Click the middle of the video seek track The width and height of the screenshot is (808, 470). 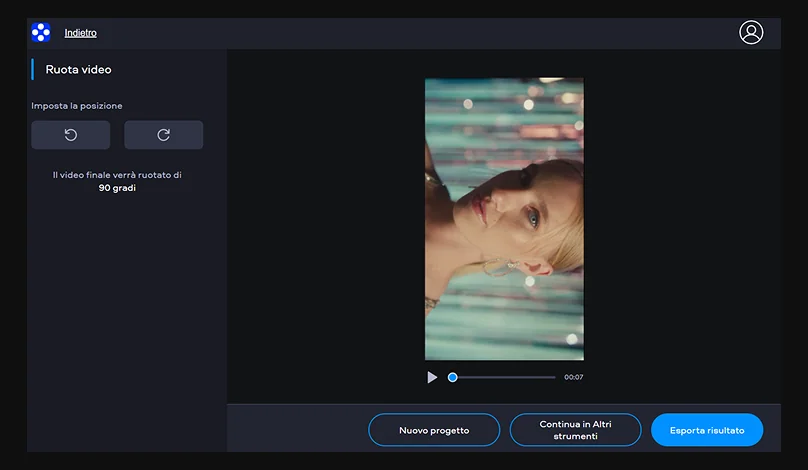pos(503,377)
